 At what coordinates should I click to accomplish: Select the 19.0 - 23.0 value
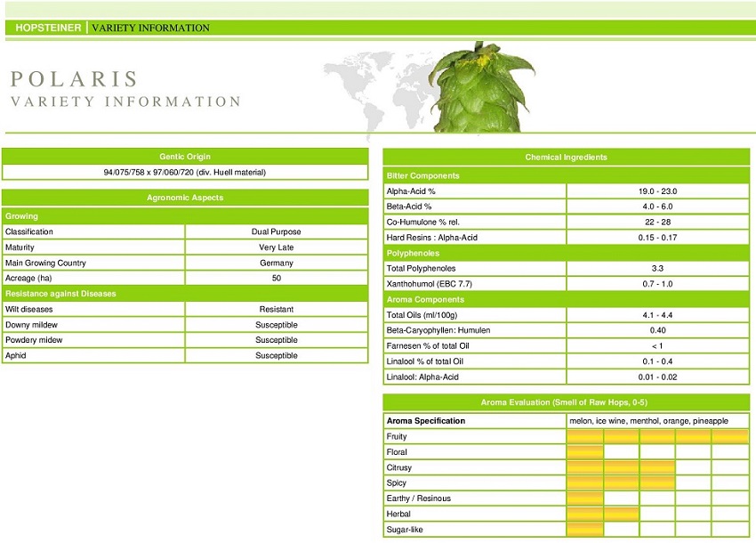[x=657, y=191]
